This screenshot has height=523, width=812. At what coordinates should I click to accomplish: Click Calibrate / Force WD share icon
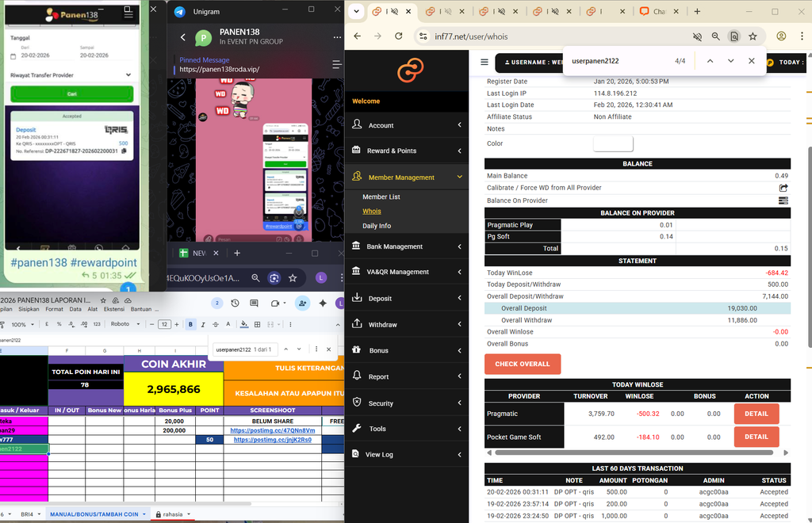(x=783, y=188)
